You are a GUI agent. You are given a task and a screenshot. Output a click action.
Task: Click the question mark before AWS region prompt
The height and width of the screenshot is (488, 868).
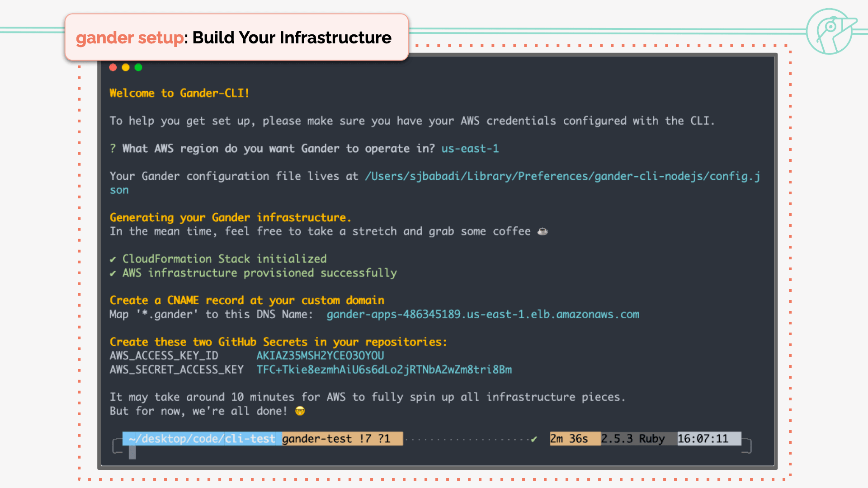[113, 149]
